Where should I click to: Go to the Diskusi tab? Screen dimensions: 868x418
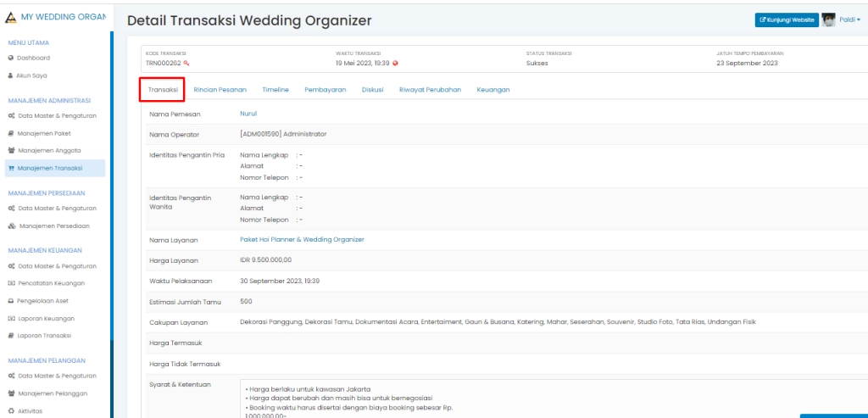coord(373,89)
